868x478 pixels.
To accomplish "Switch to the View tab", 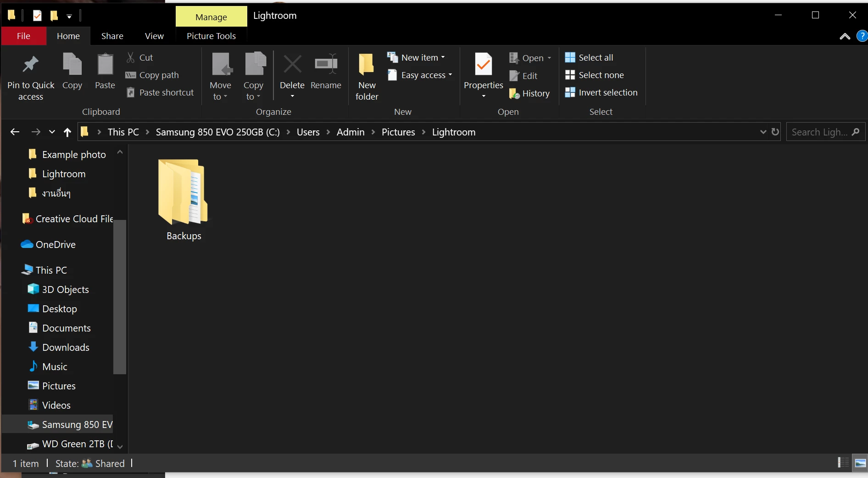I will click(154, 36).
